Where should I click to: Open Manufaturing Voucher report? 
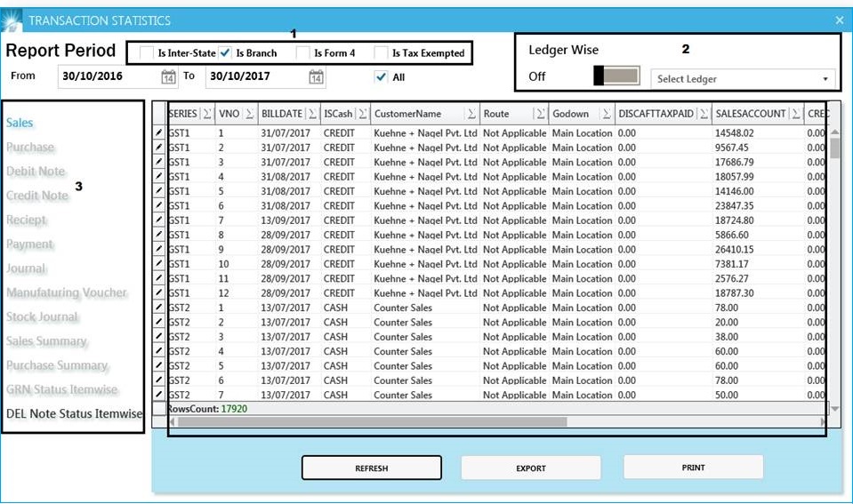(x=67, y=292)
